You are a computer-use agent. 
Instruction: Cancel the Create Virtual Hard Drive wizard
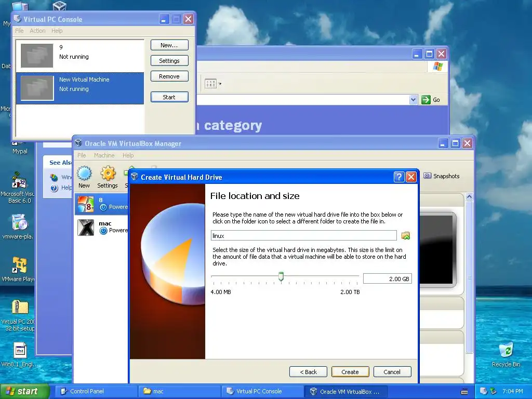392,372
